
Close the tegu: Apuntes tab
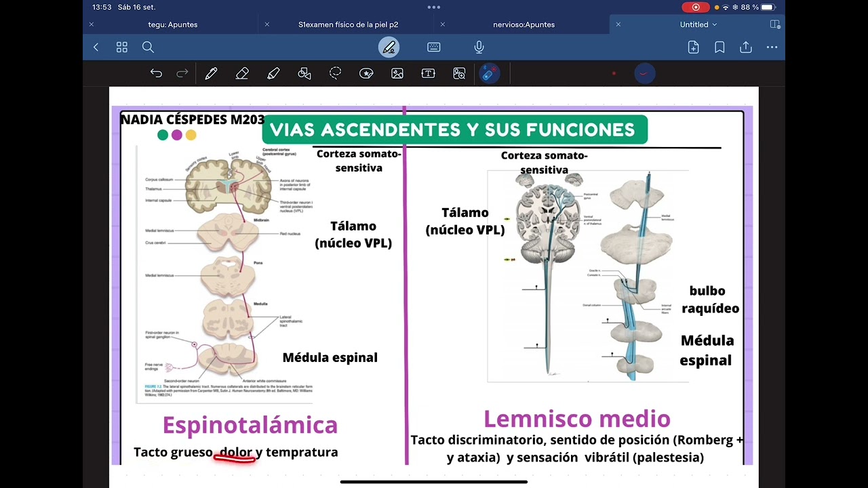(x=92, y=24)
